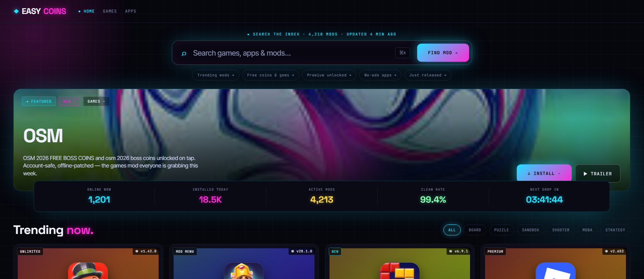Click the v28.1.0 version badge
The image size is (644, 279).
click(302, 251)
